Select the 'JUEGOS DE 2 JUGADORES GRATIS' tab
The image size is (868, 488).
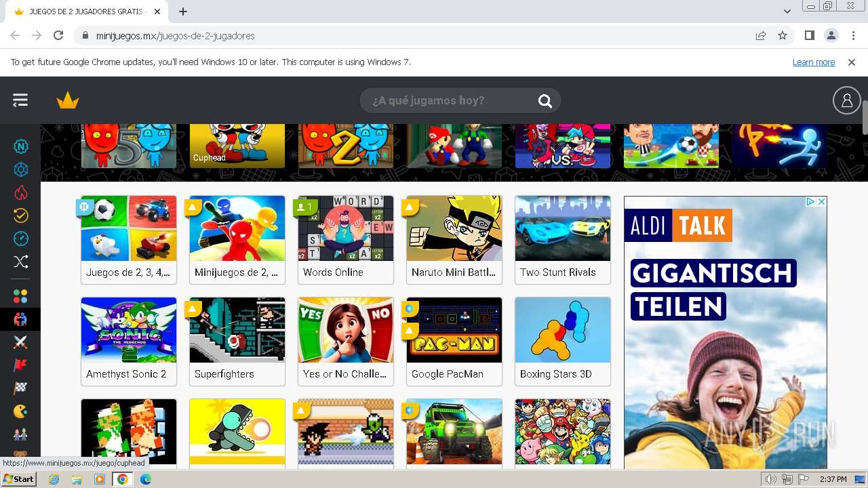pyautogui.click(x=85, y=12)
